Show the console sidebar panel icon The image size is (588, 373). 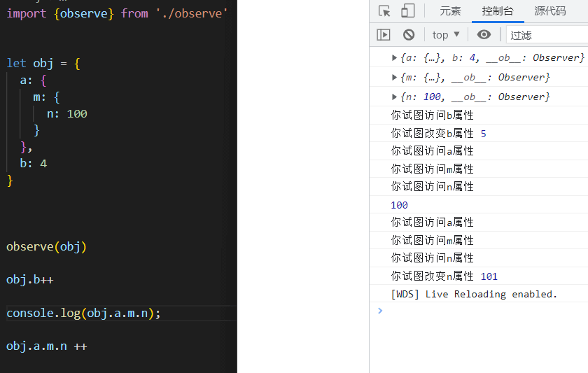pos(384,35)
